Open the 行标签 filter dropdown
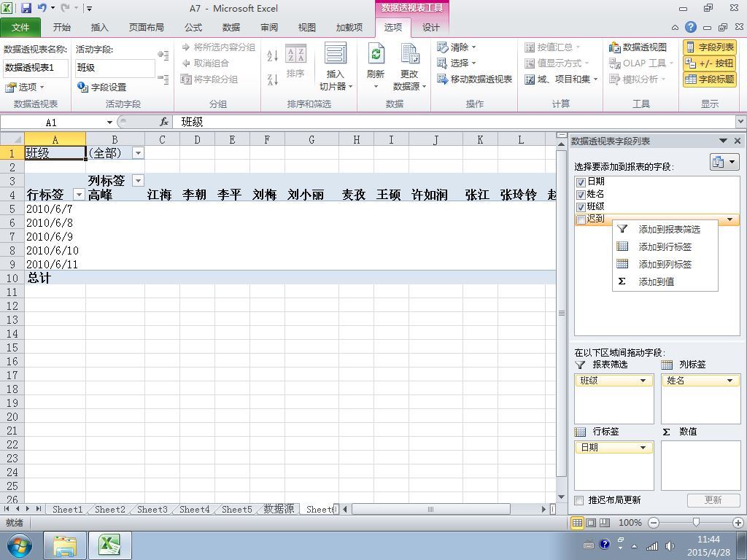This screenshot has width=747, height=560. [x=79, y=195]
